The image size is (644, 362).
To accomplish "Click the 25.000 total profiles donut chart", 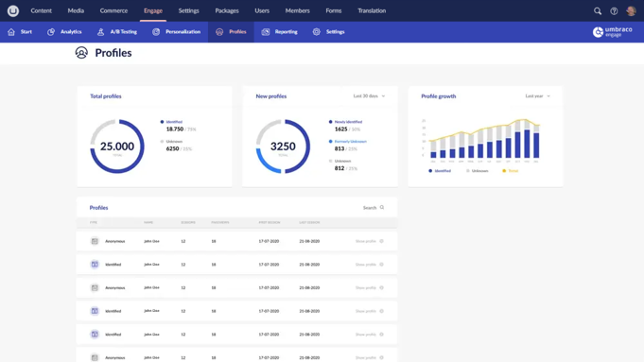I will (117, 147).
